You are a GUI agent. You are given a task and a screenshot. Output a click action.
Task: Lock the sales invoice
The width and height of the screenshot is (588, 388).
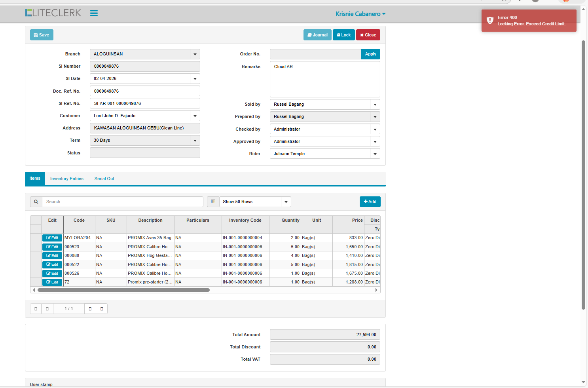point(343,35)
